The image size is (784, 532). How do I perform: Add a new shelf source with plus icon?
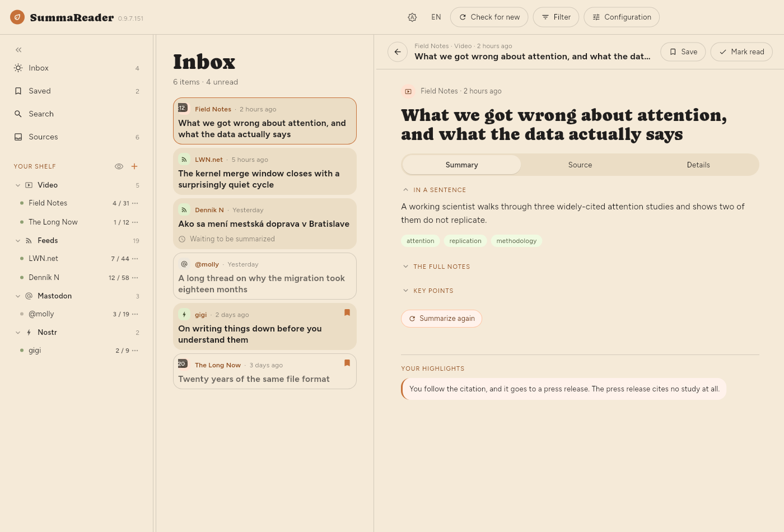tap(134, 166)
